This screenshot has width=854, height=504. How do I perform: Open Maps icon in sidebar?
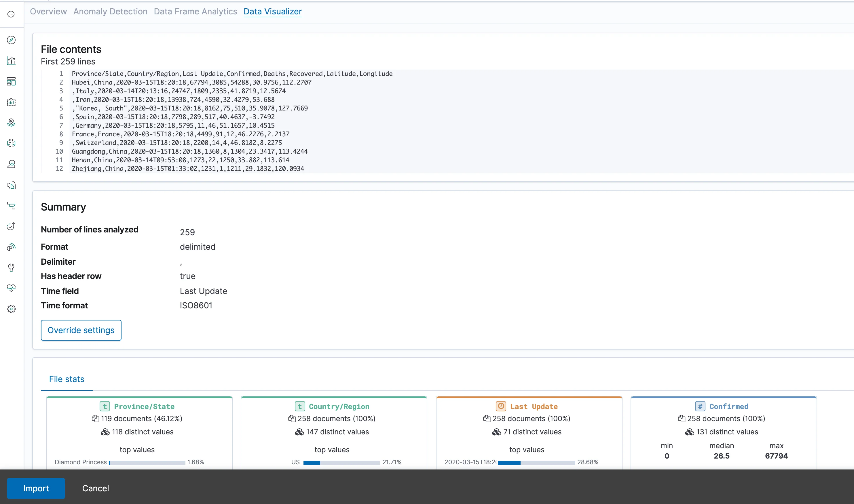click(11, 123)
